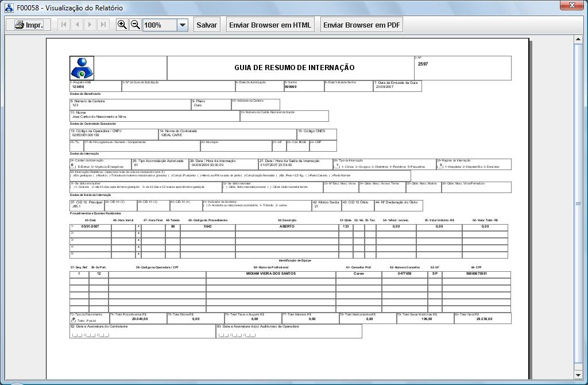This screenshot has width=588, height=385.
Task: Zoom out with the magnifier minus icon
Action: point(136,25)
